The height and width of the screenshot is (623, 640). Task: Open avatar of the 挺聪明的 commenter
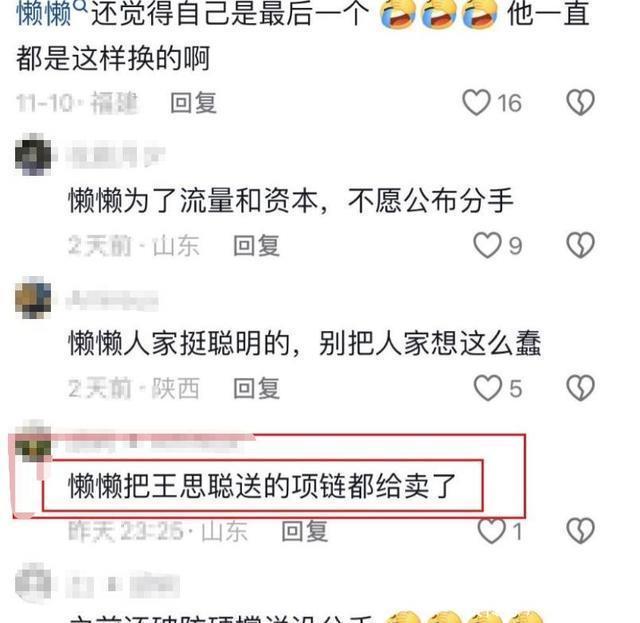(33, 298)
